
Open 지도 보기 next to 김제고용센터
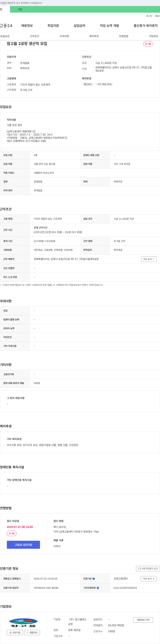(x=149, y=579)
